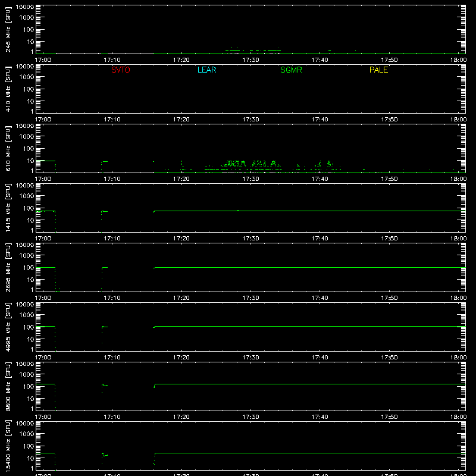Click the green SGMR station label
Viewport: 476px width, 476px height.
point(291,70)
